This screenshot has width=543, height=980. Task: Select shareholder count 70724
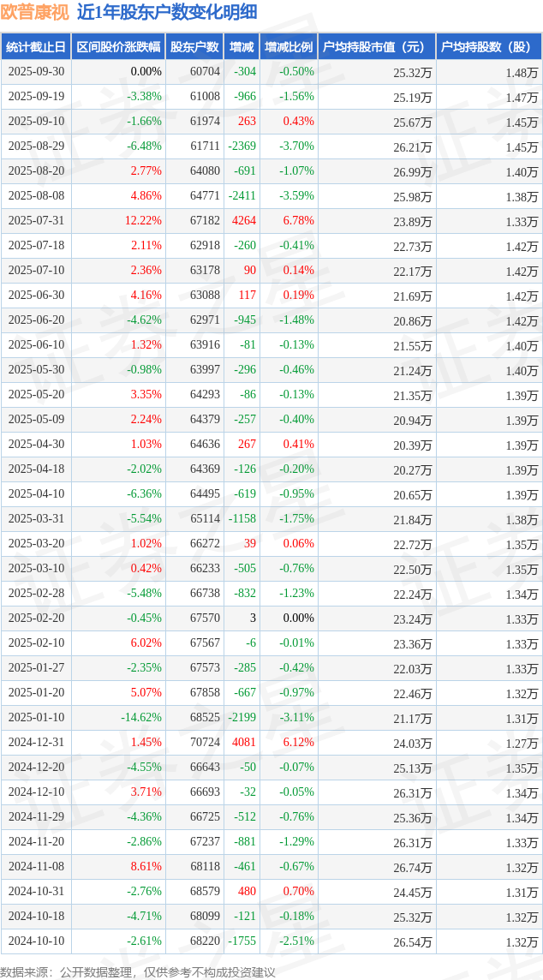205,743
